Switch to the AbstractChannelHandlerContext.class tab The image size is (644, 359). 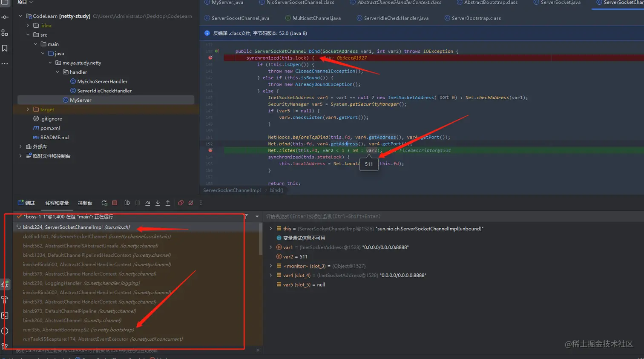click(396, 3)
